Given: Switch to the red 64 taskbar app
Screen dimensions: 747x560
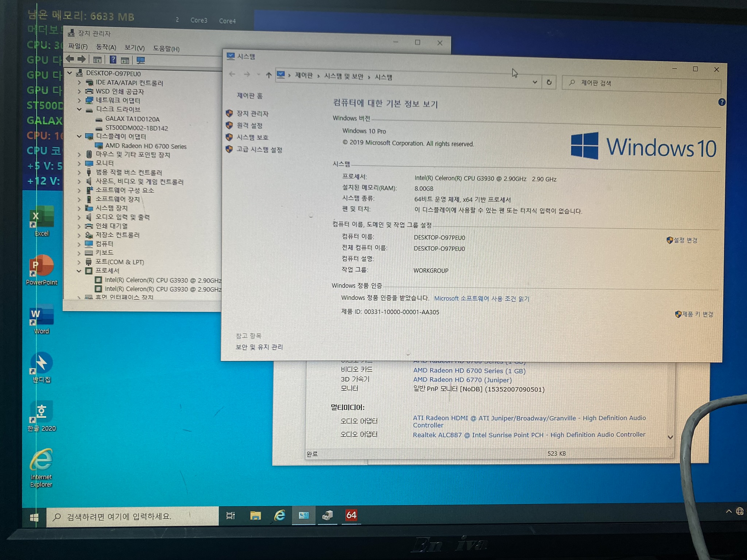Looking at the screenshot, I should (x=351, y=515).
